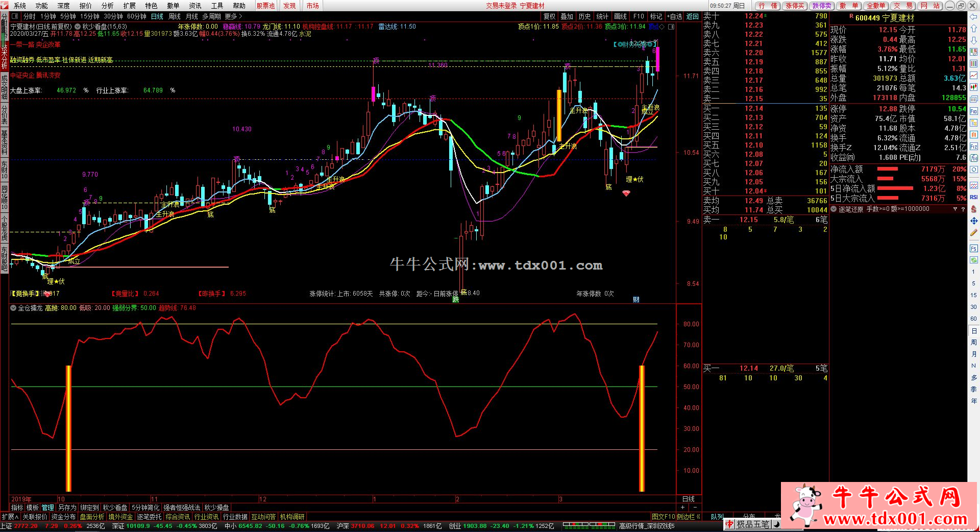
Task: Click the up arrow for previous stock
Action: (x=973, y=29)
